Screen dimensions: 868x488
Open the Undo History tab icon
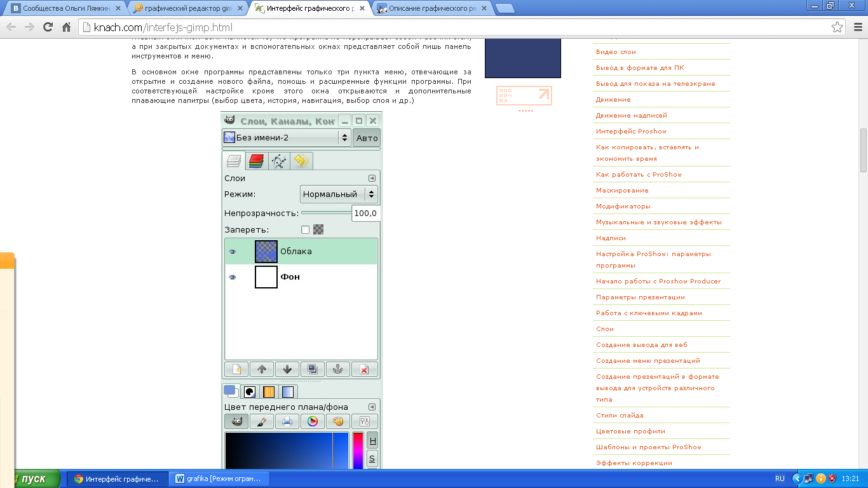(301, 161)
